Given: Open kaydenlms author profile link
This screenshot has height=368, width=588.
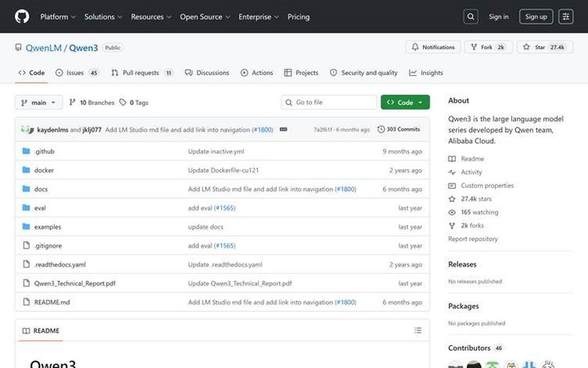Looking at the screenshot, I should click(x=52, y=129).
